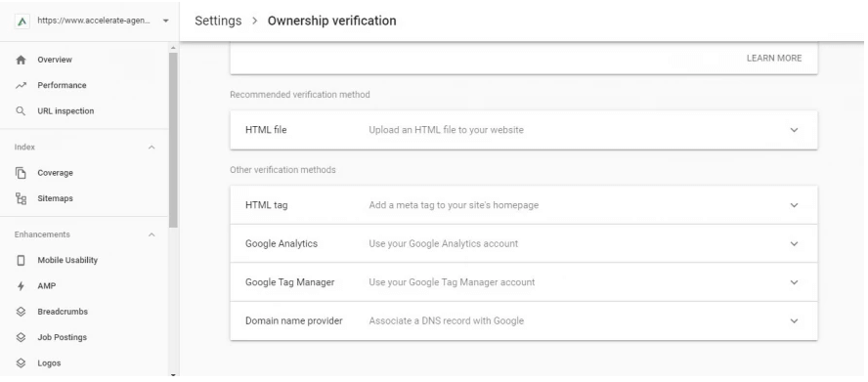Click the Index section label
Viewport: 868px width, 382px height.
click(24, 148)
